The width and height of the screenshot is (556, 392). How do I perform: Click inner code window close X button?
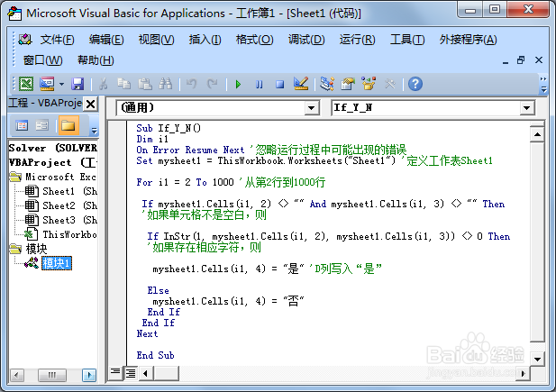[539, 60]
